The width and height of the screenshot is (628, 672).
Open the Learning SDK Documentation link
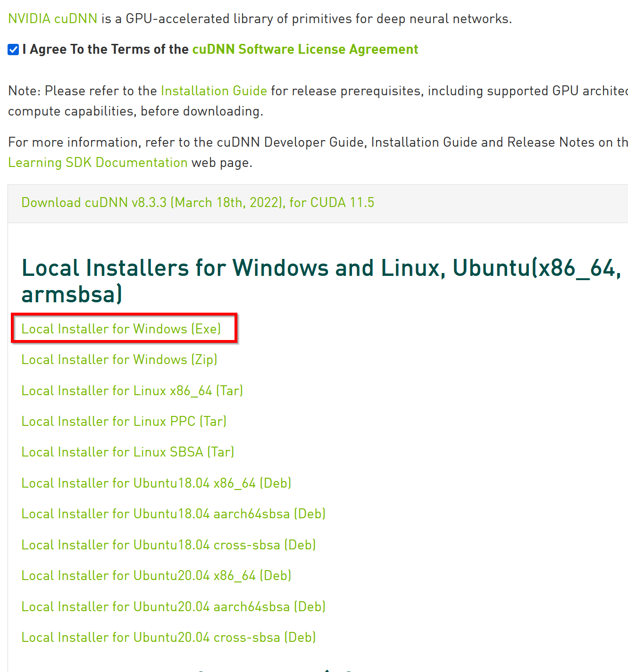[x=98, y=163]
